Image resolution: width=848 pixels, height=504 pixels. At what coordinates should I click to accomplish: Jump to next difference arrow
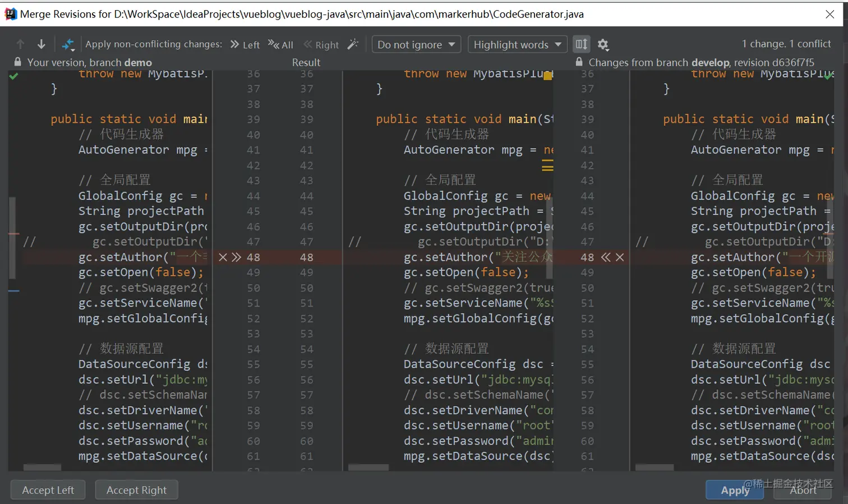click(x=41, y=44)
